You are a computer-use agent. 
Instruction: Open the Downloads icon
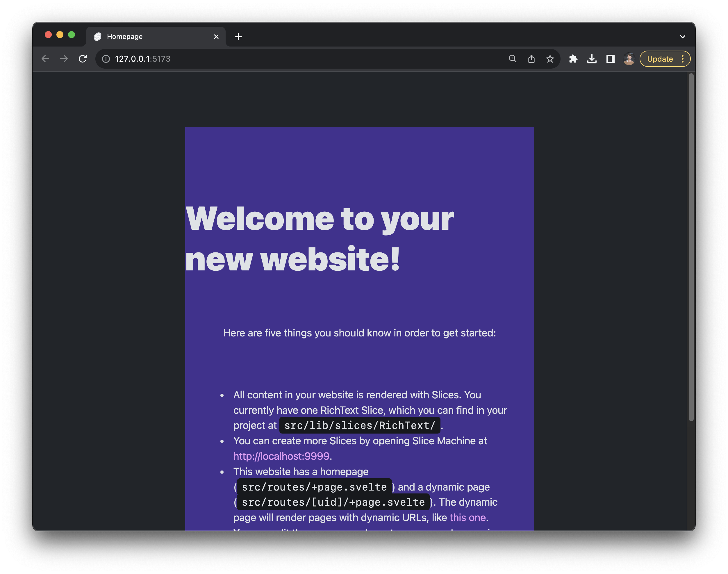[x=592, y=59]
